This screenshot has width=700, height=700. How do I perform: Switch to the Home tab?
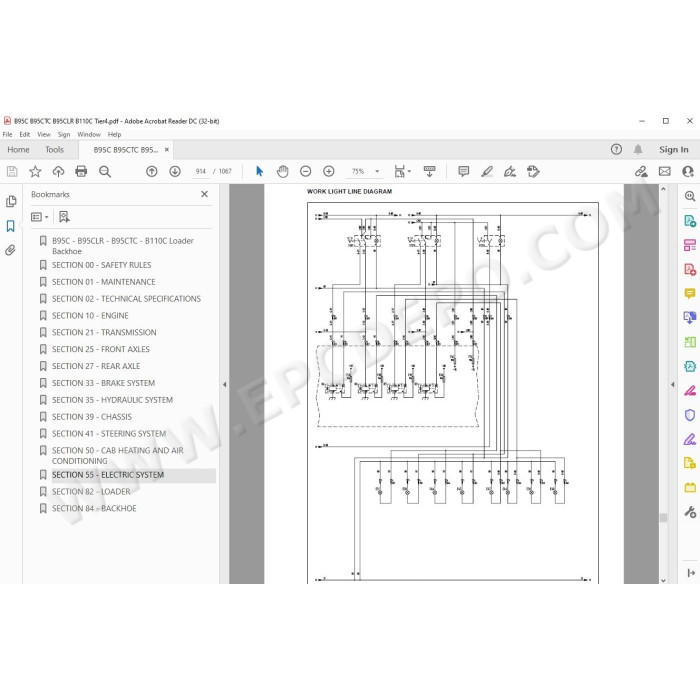tap(18, 150)
